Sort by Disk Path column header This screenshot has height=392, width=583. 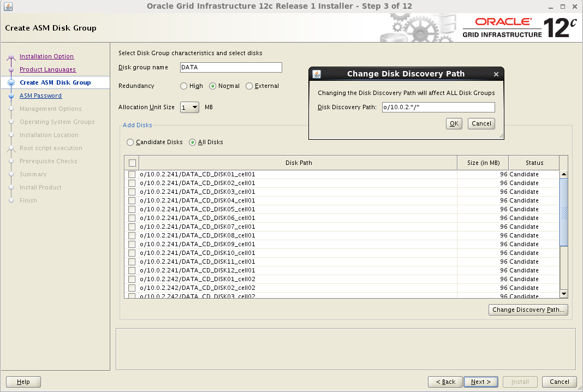[298, 163]
